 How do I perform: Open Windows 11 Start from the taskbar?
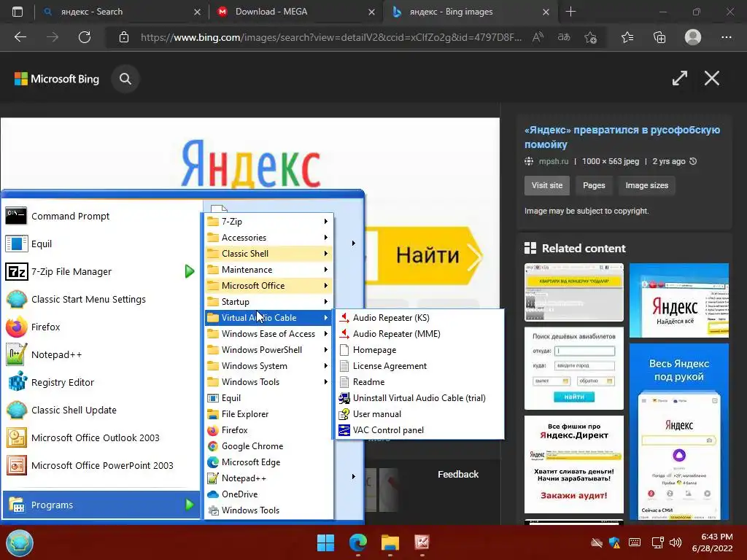(x=326, y=542)
